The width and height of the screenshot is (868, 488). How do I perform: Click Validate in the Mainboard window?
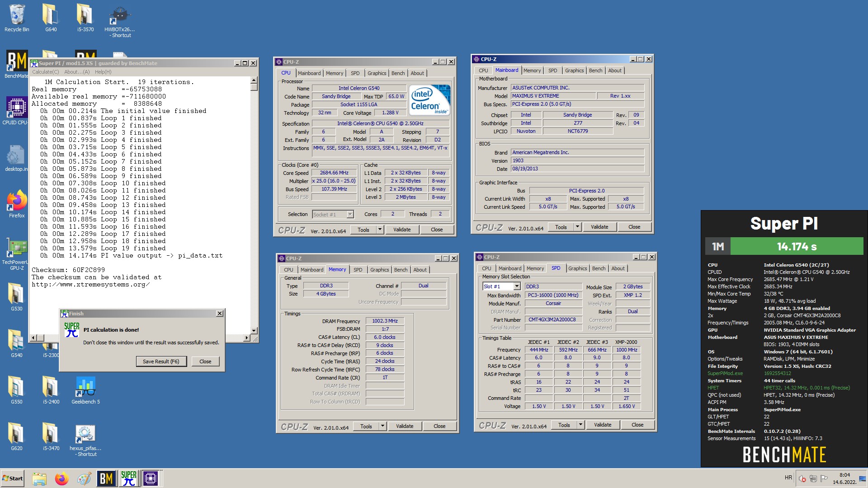(599, 227)
